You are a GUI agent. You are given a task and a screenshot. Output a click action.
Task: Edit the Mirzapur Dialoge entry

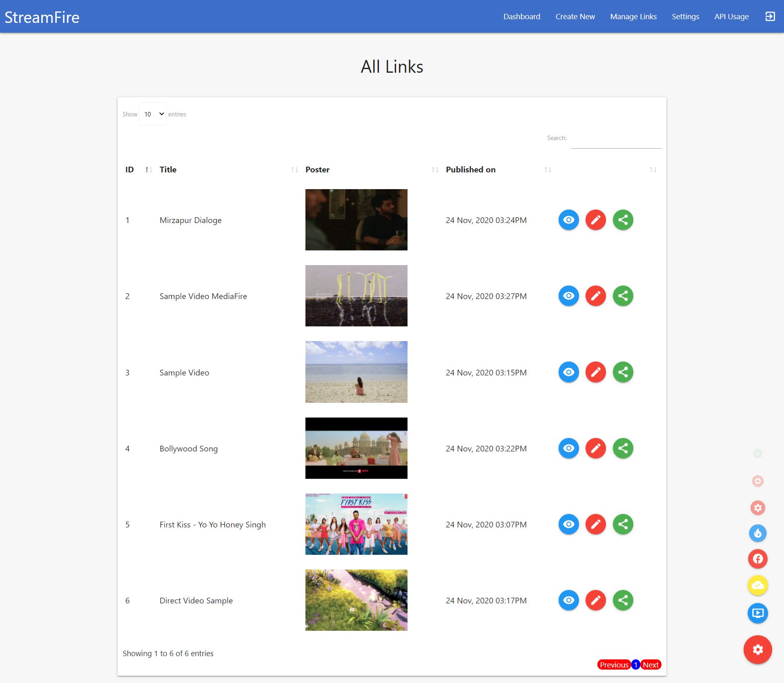[596, 220]
